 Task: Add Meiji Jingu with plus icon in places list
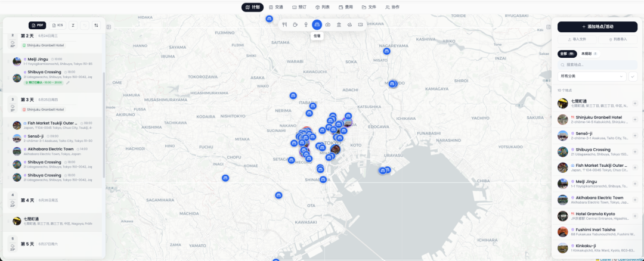(x=634, y=184)
